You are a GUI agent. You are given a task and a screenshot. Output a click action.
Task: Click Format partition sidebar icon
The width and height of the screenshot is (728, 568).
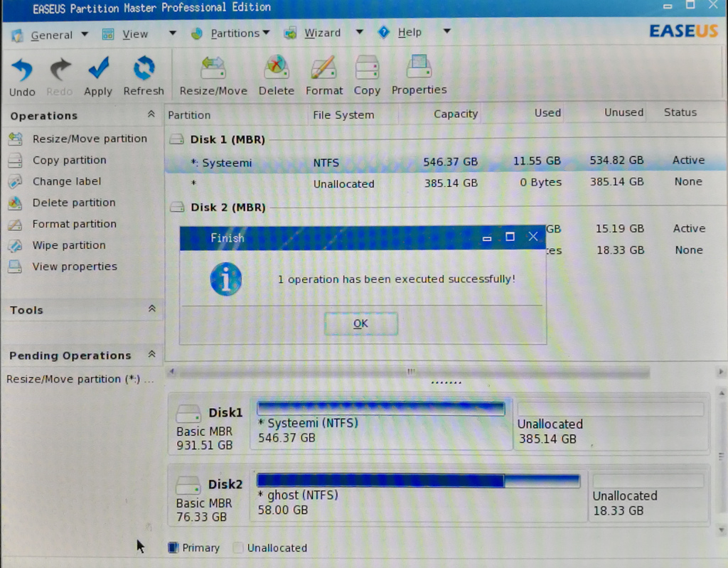pos(16,225)
